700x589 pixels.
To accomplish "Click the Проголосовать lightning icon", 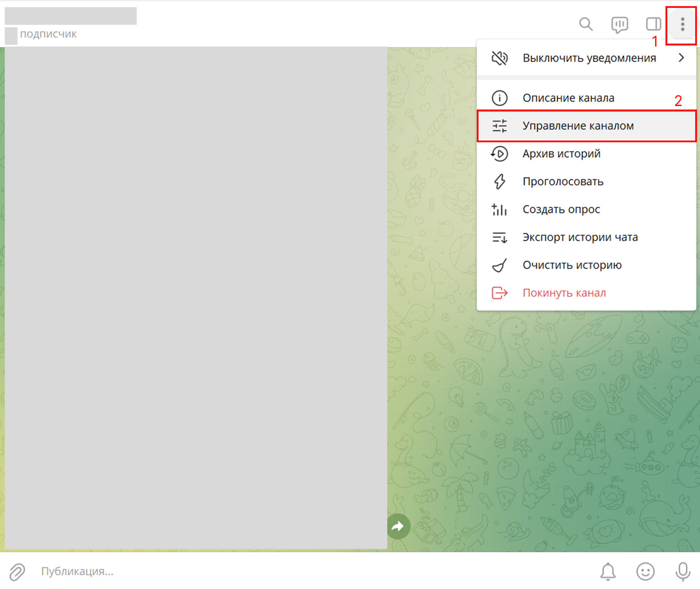I will pyautogui.click(x=499, y=182).
